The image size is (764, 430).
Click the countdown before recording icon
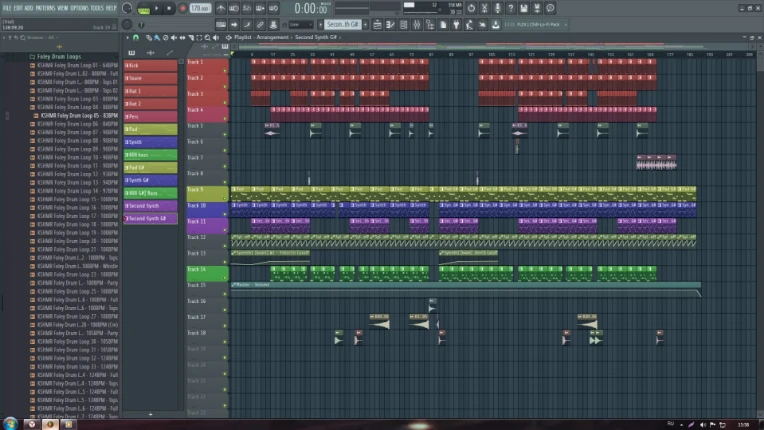tap(247, 8)
